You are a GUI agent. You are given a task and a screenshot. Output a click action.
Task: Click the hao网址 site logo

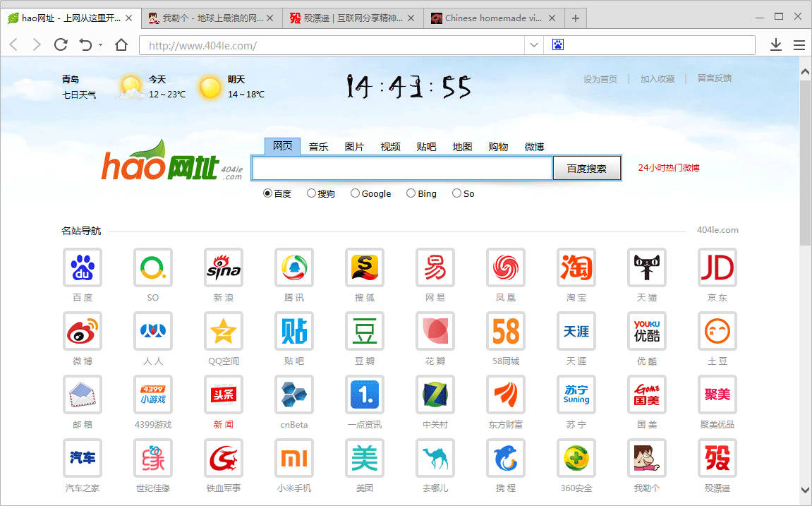172,161
